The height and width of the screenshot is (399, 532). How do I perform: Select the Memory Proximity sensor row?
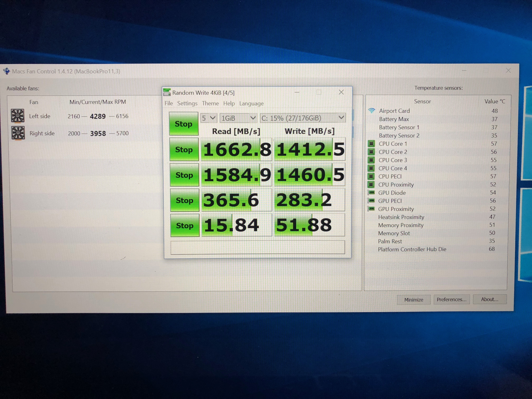tap(436, 225)
